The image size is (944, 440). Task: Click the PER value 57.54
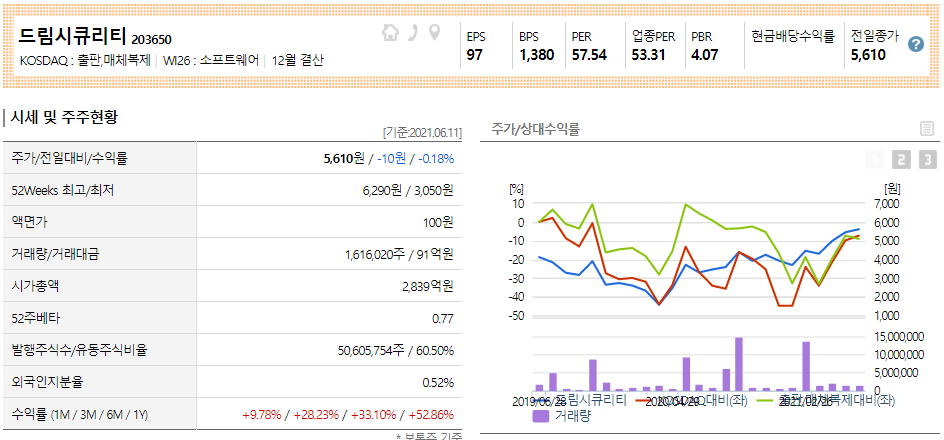tap(589, 55)
